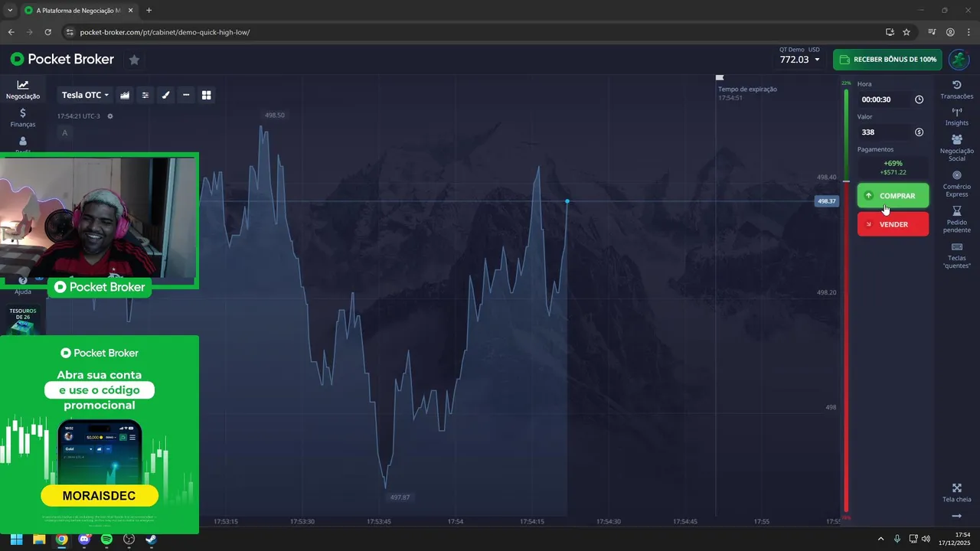Open the Negociação section in left sidebar
This screenshot has height=551, width=980.
pos(23,90)
